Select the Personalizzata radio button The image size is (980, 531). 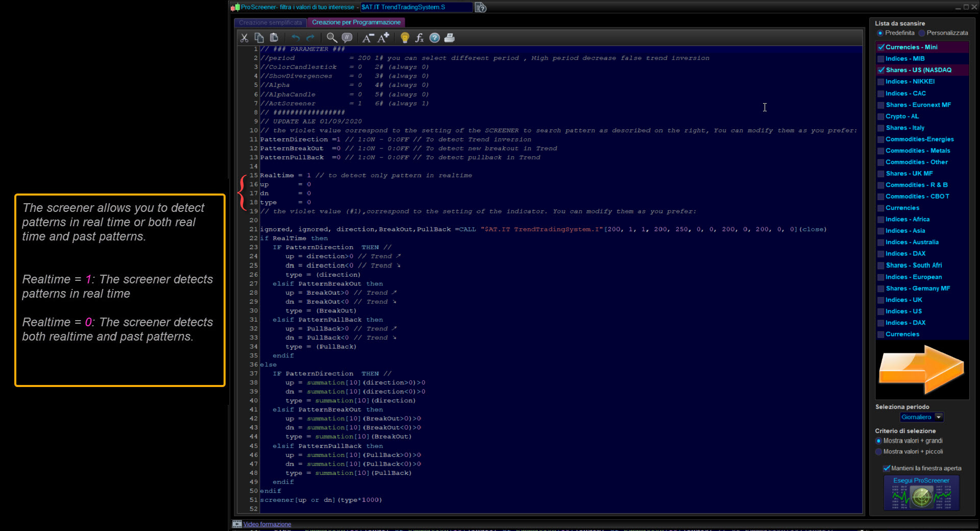(921, 33)
